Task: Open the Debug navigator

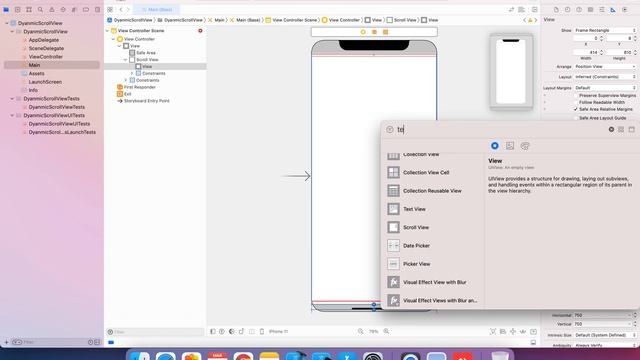Action: pyautogui.click(x=74, y=9)
